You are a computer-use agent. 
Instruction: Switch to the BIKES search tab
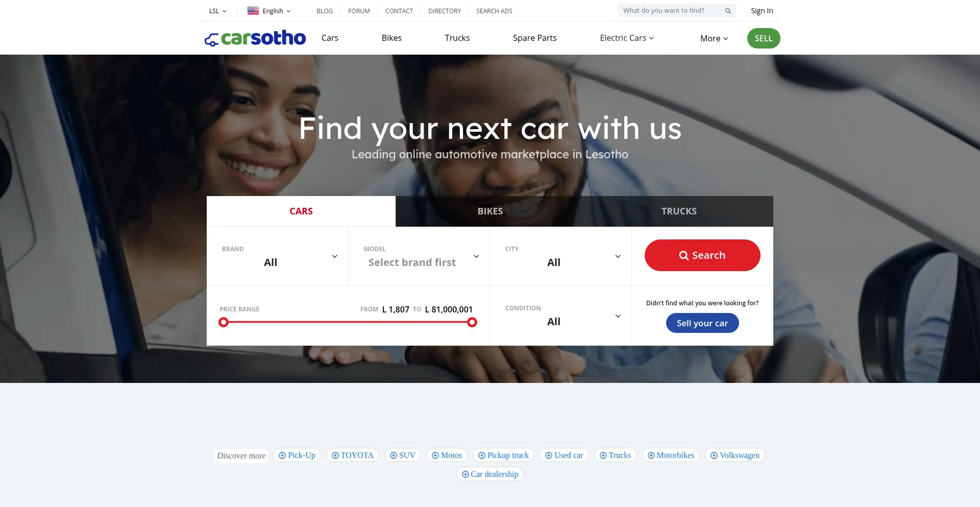point(490,211)
